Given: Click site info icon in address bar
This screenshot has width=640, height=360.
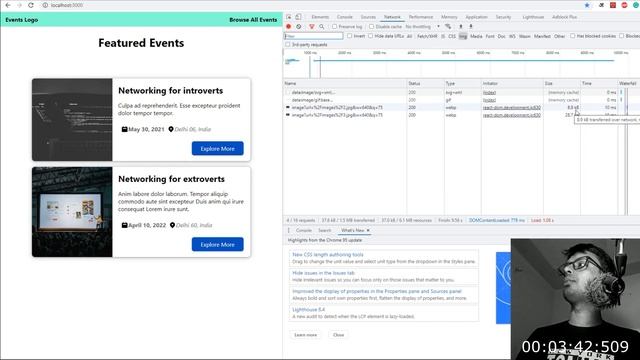Looking at the screenshot, I should [45, 5].
